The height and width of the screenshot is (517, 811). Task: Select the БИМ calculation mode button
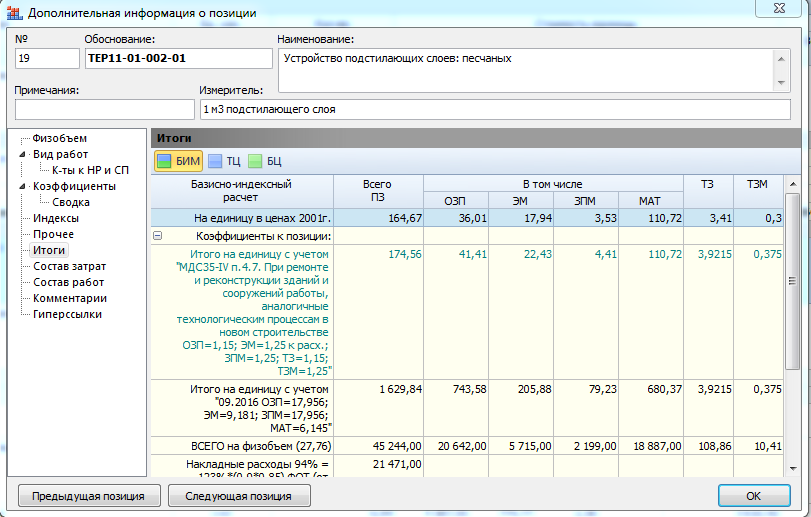[178, 161]
